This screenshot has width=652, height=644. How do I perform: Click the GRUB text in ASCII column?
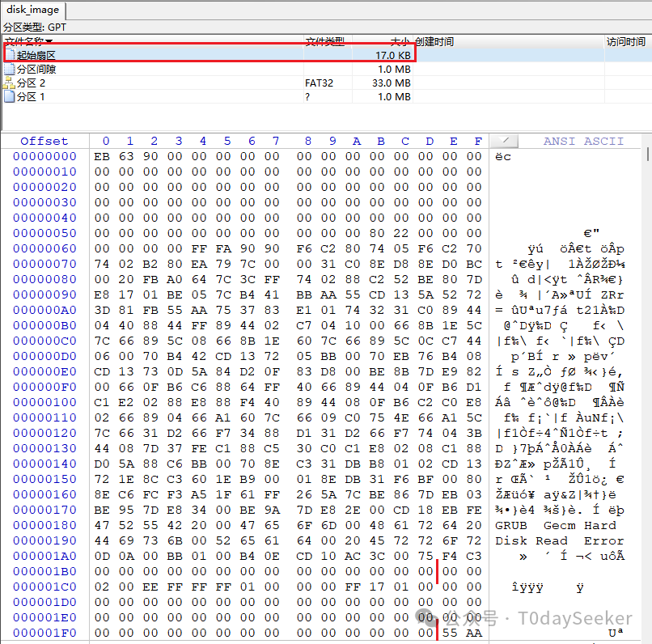[x=511, y=526]
